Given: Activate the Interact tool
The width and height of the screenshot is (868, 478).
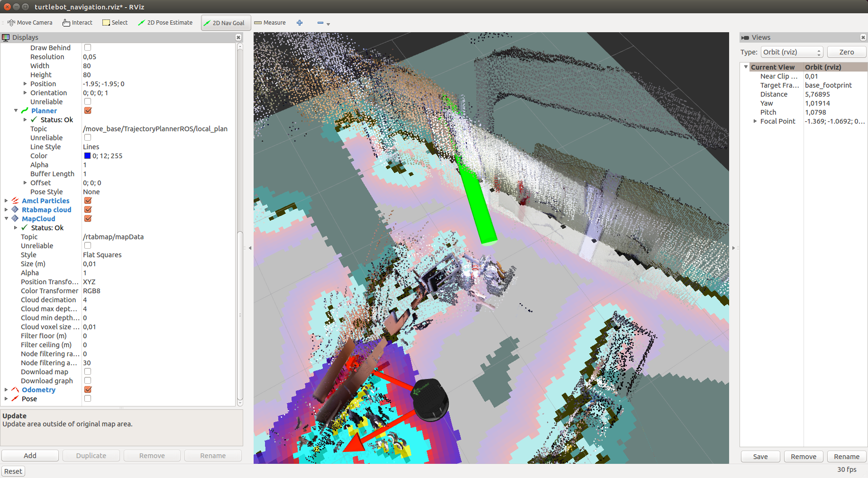Looking at the screenshot, I should coord(77,23).
